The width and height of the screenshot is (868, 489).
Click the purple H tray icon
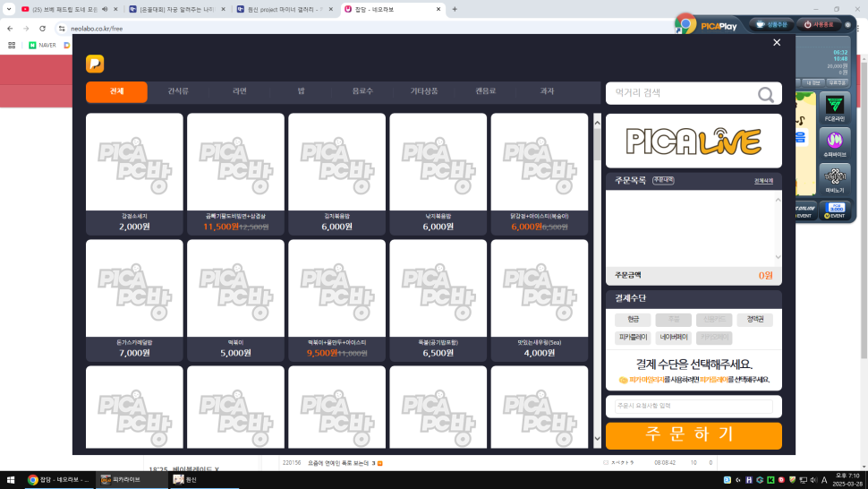point(749,480)
